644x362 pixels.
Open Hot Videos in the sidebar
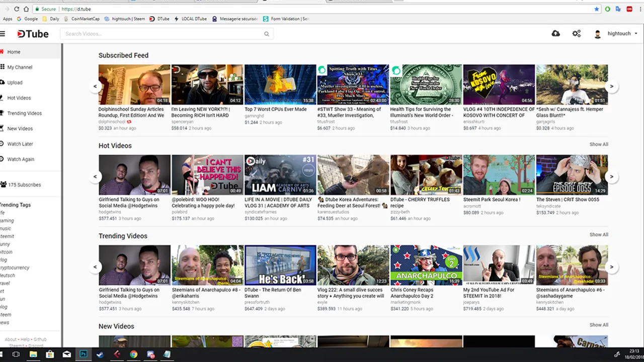(19, 98)
